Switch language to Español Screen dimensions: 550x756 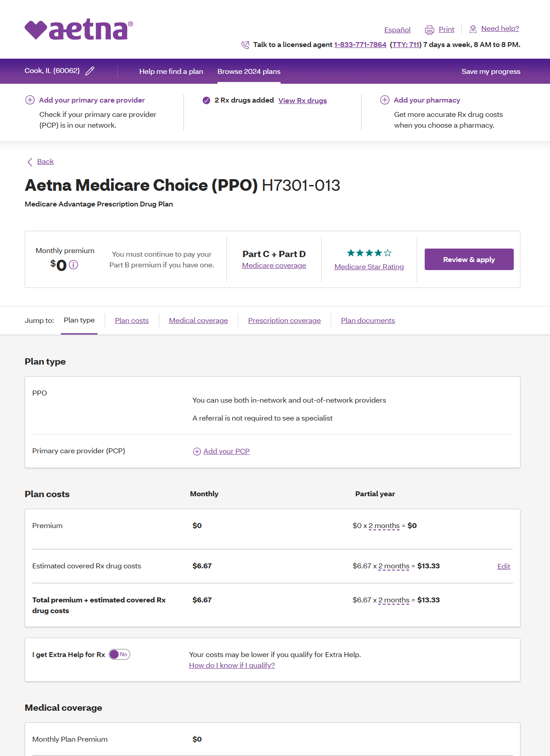pos(397,30)
